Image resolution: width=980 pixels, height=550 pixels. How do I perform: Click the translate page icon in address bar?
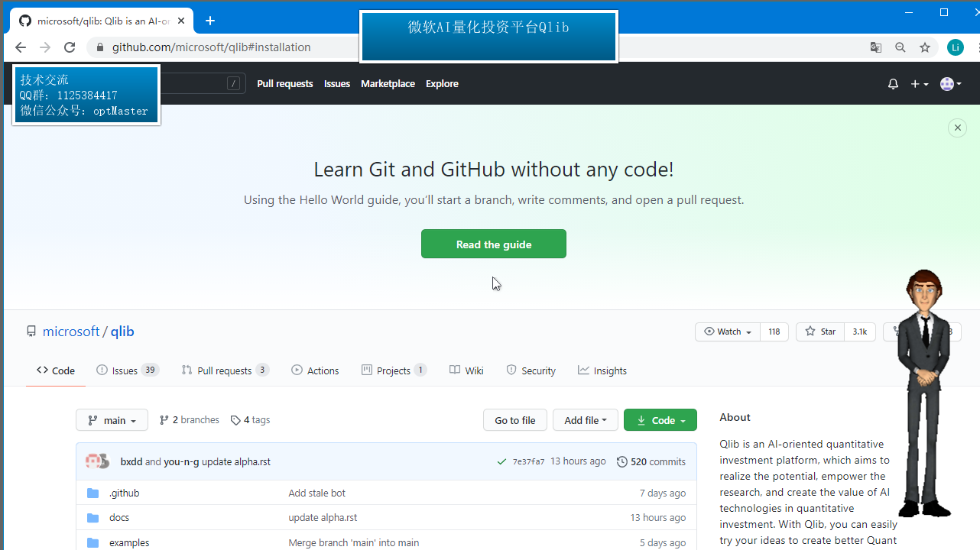875,47
